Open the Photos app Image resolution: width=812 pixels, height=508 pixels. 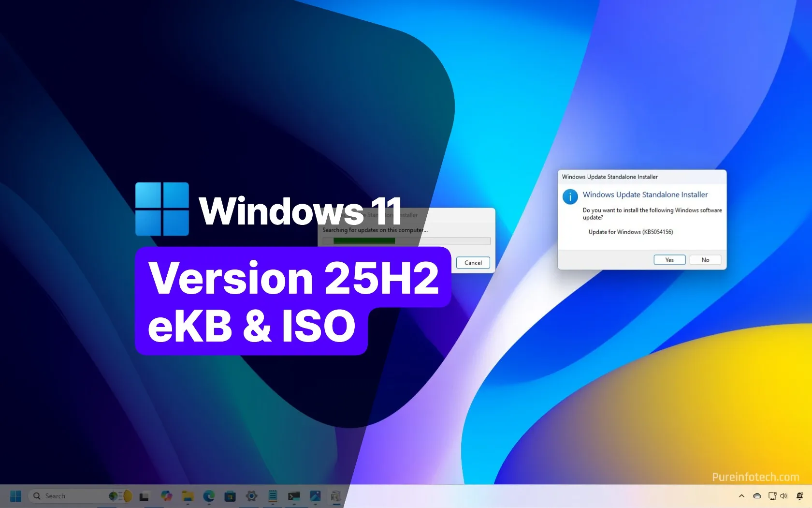(x=315, y=496)
